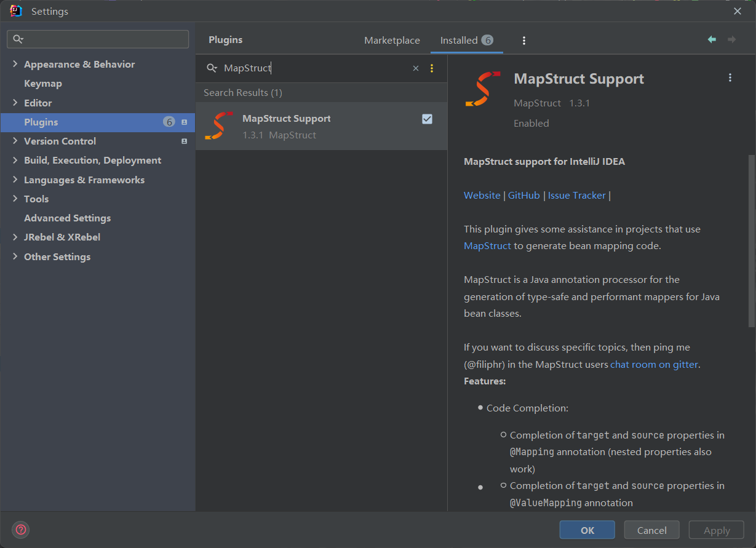
Task: Open the plugins gear options menu beside Installed tab
Action: [x=524, y=41]
